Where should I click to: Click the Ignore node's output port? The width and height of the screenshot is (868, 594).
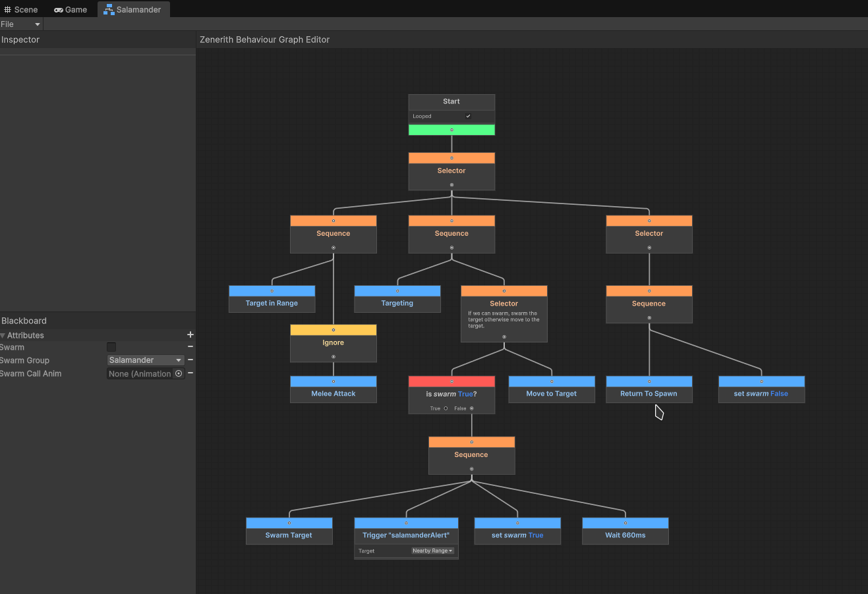(x=333, y=357)
